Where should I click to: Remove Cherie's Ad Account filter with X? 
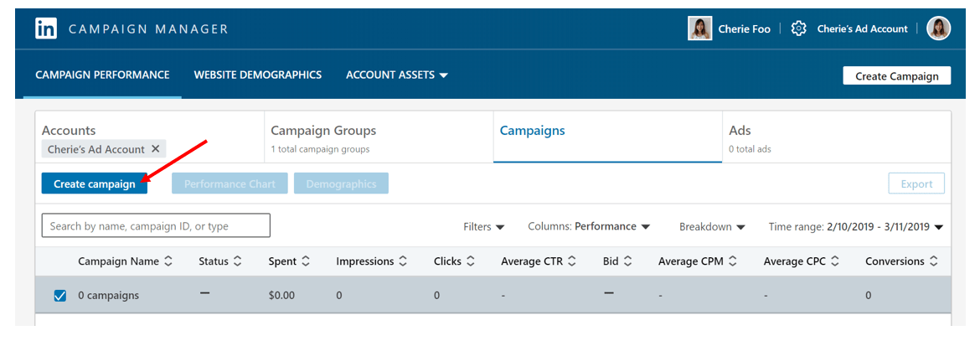click(156, 149)
